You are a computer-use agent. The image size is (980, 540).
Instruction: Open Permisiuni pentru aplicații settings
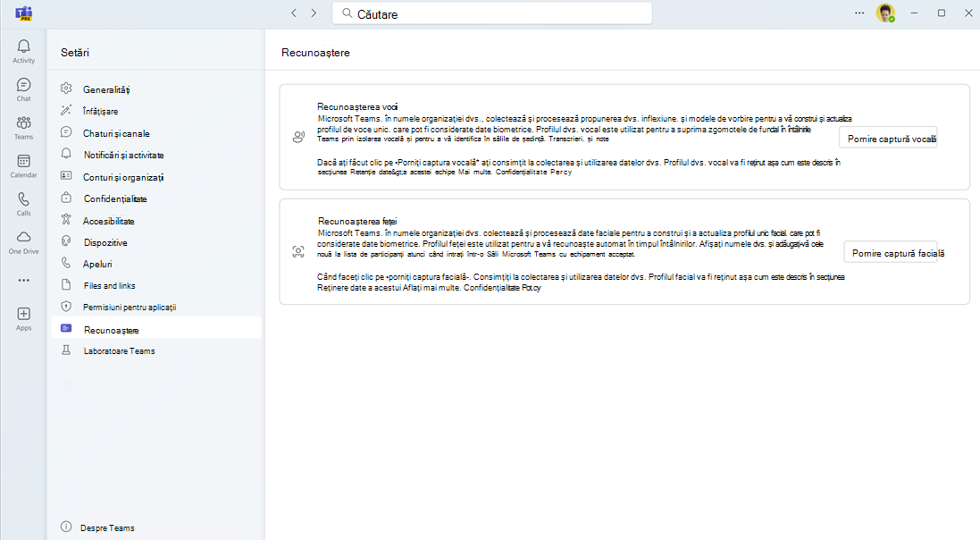pos(156,308)
